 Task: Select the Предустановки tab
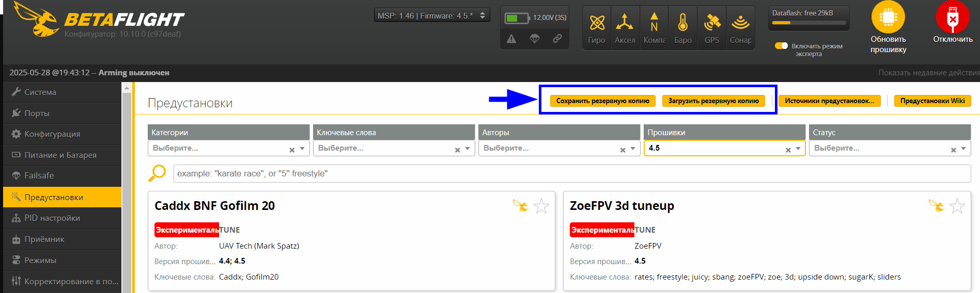tap(62, 197)
